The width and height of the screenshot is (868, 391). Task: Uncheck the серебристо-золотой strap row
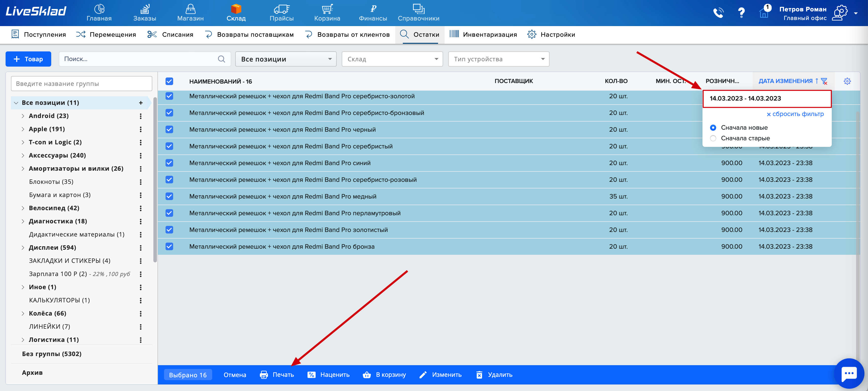pos(169,96)
